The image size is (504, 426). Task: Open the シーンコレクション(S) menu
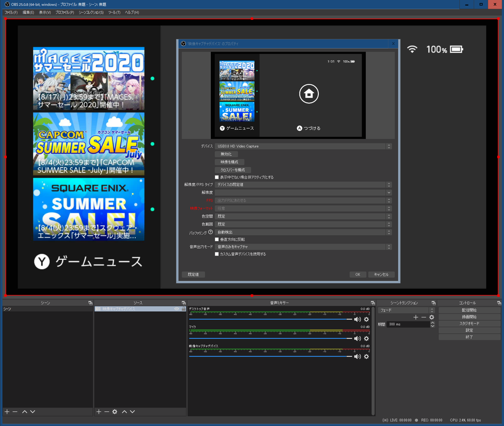click(x=91, y=12)
